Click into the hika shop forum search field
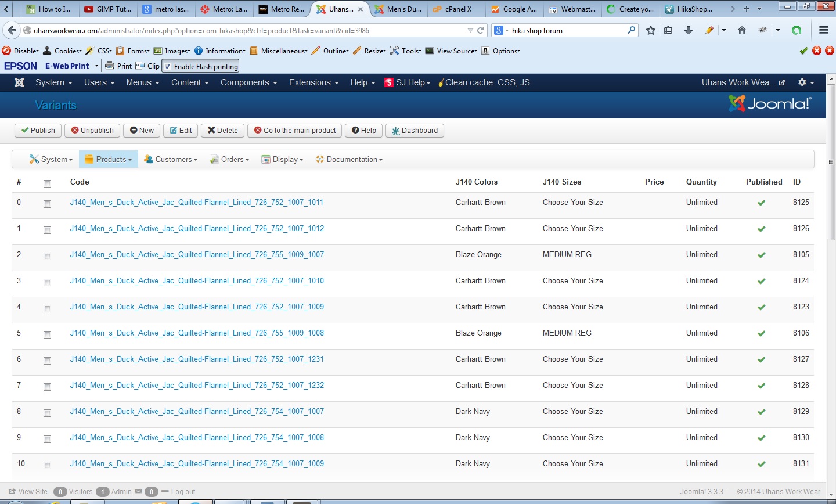This screenshot has width=836, height=504. point(568,30)
